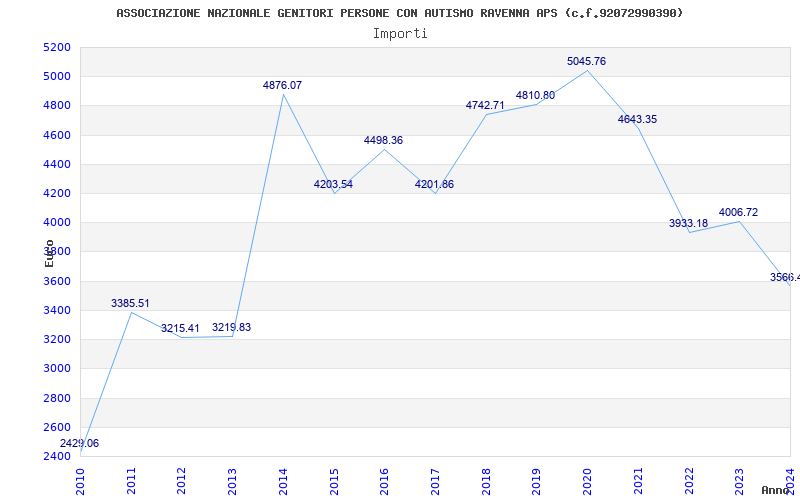
Task: Click y-axis value 2800
Action: (x=58, y=398)
